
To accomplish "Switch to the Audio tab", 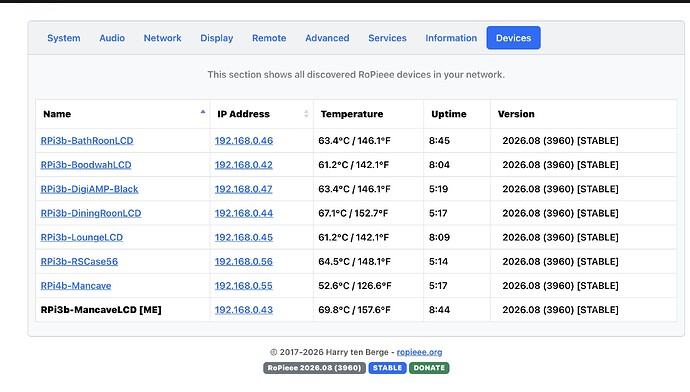I will tap(112, 38).
